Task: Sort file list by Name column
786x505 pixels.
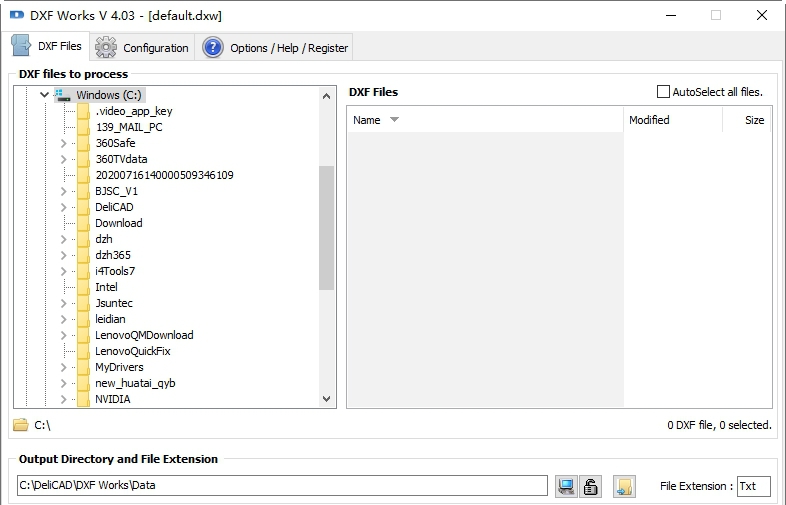Action: click(x=485, y=120)
